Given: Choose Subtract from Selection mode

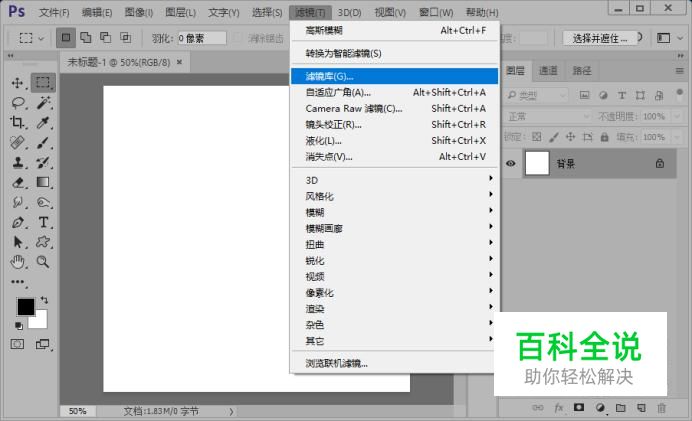Looking at the screenshot, I should click(105, 38).
